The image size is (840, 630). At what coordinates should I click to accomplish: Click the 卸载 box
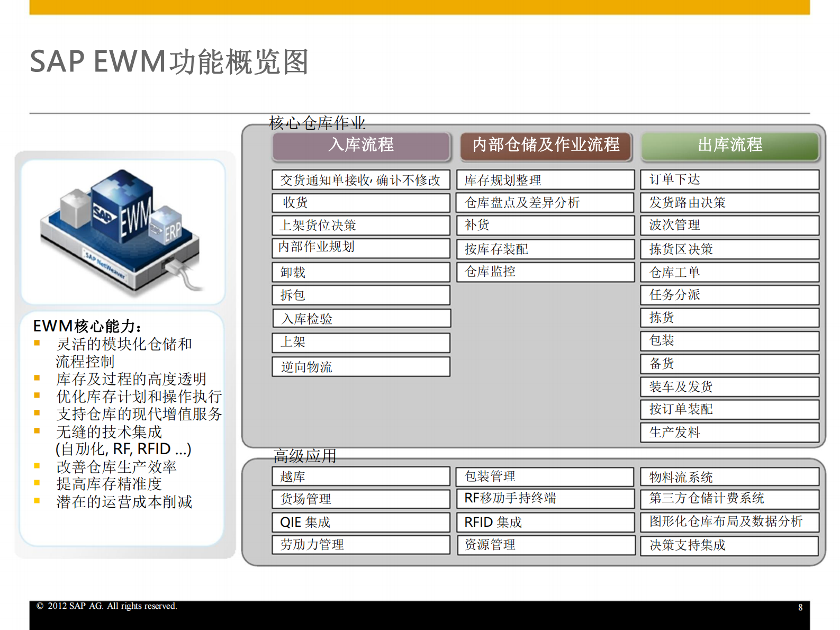tap(361, 272)
